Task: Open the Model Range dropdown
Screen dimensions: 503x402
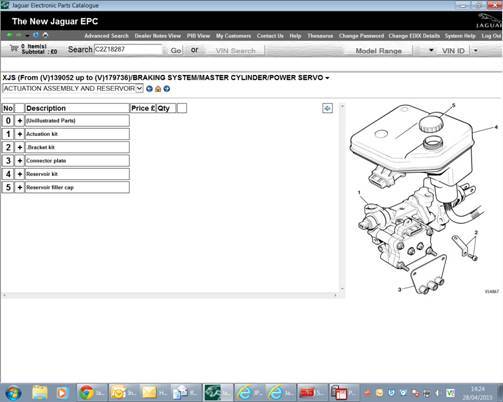Action: (x=431, y=50)
